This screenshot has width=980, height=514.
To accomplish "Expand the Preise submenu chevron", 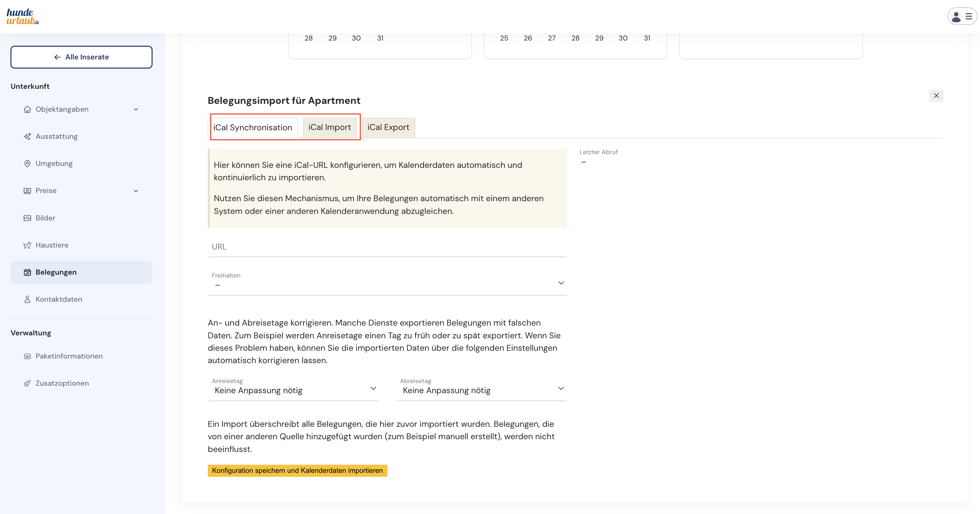I will (x=136, y=191).
